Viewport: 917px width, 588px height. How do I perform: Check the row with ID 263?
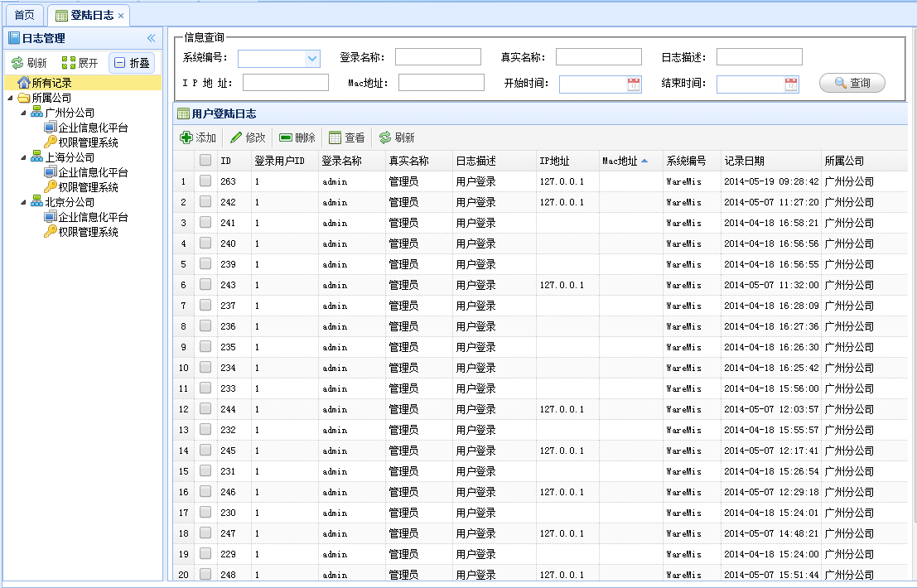[205, 181]
